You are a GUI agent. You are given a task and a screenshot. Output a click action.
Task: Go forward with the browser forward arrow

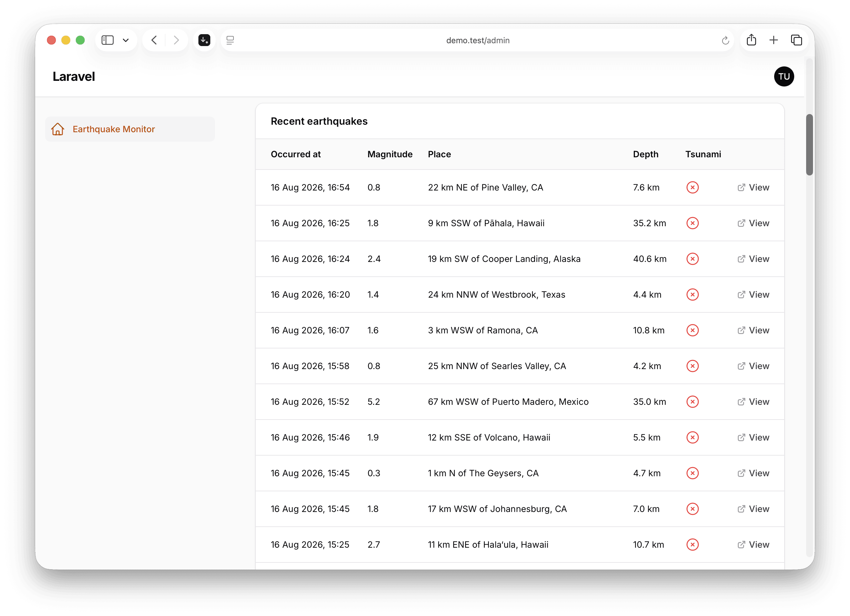point(176,40)
